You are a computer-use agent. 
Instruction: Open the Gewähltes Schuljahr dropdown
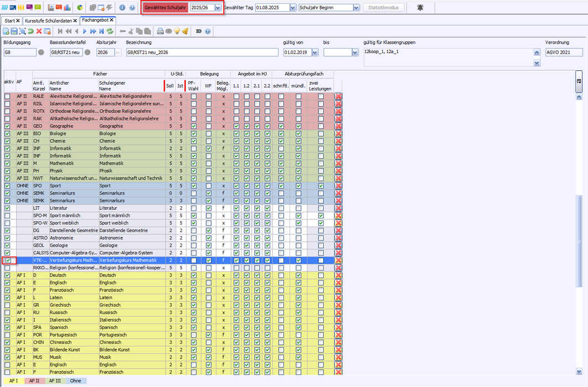[217, 8]
